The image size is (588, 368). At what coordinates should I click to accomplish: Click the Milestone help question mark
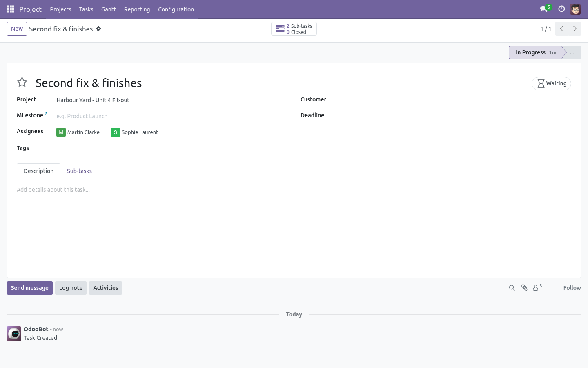click(46, 114)
